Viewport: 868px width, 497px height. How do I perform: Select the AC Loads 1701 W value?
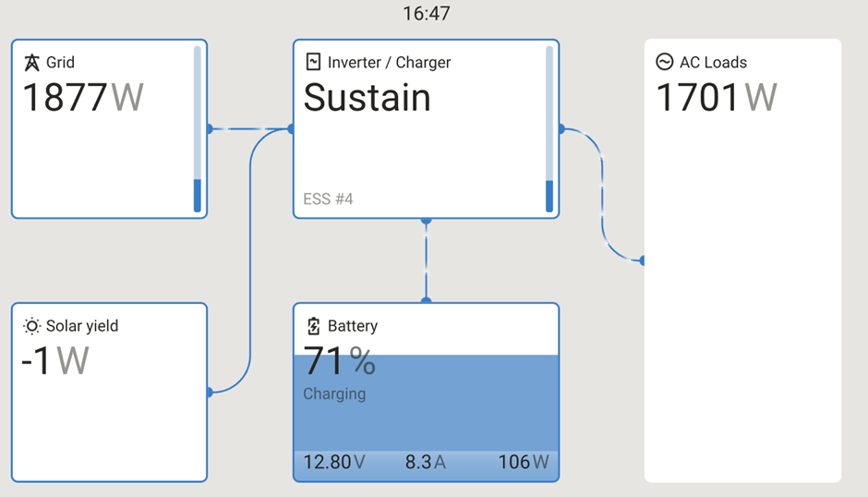[x=717, y=97]
